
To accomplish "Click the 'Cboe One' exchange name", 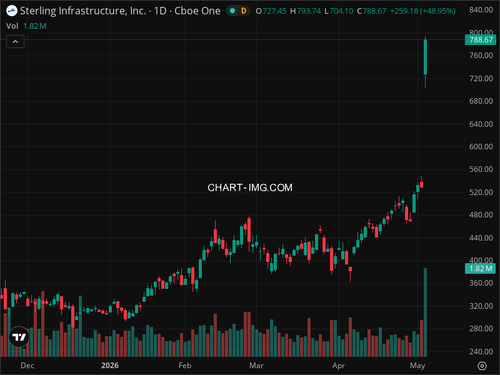I will point(197,11).
